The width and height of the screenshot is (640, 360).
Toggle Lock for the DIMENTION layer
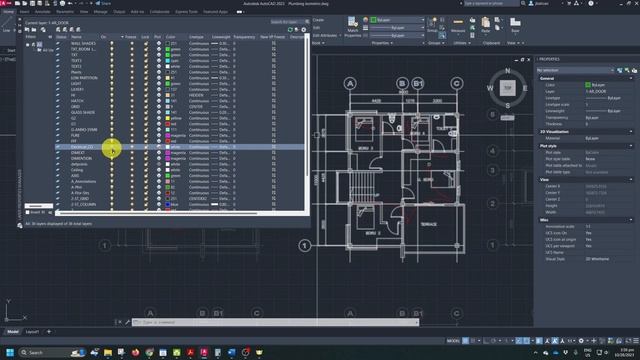146,158
